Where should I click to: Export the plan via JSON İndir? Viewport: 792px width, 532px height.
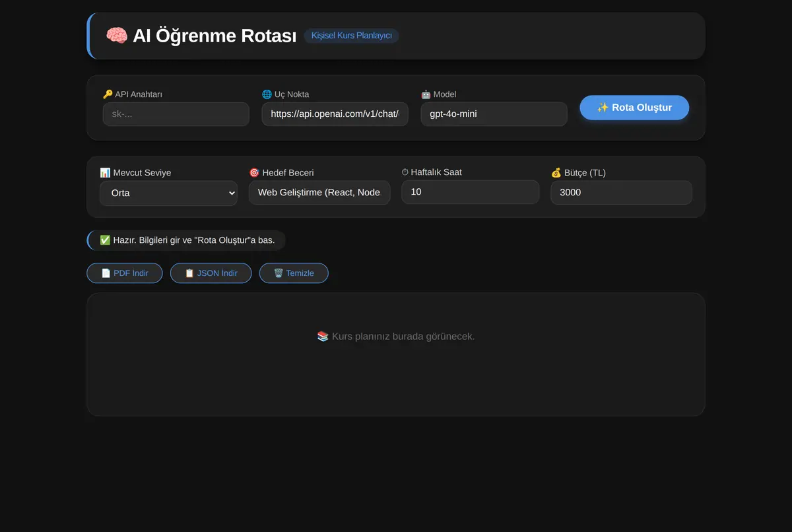tap(211, 273)
